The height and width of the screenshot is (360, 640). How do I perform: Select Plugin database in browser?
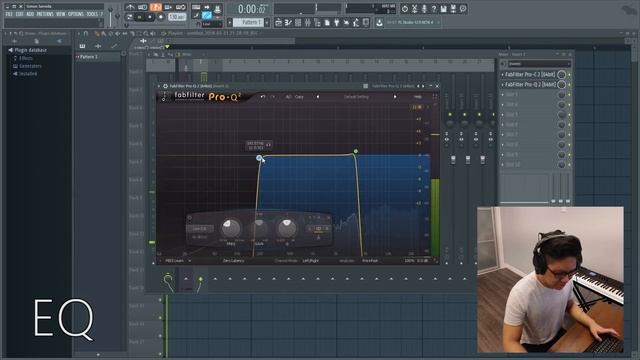(x=31, y=50)
